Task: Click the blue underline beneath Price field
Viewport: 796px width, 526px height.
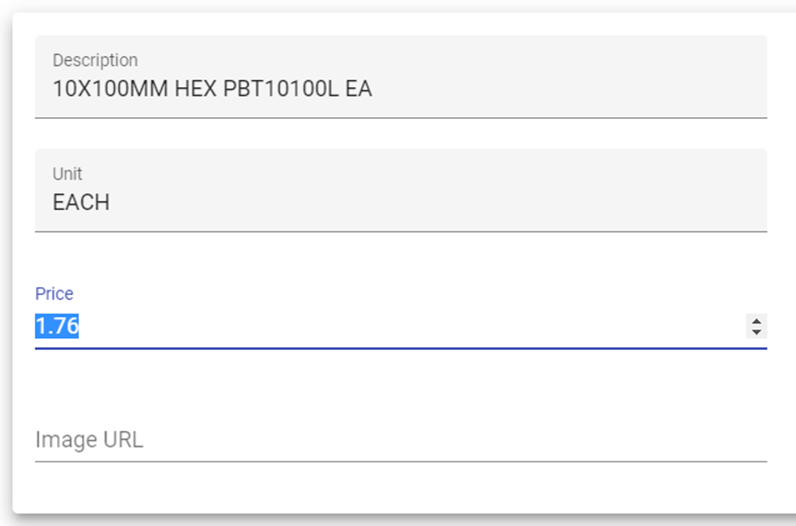Action: (x=400, y=348)
